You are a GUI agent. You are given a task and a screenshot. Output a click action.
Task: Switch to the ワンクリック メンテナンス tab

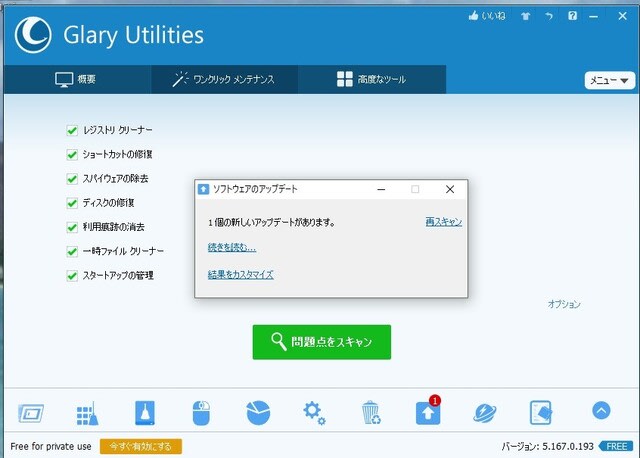pos(224,79)
